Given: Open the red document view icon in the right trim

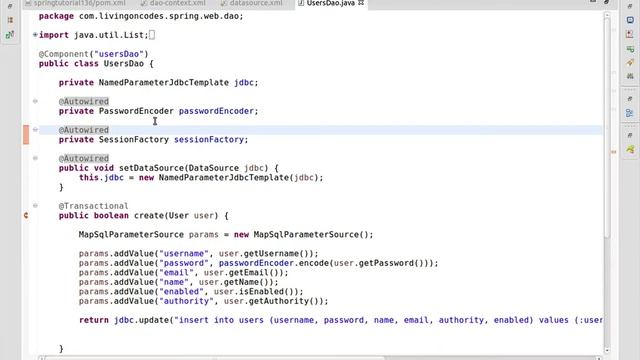Looking at the screenshot, I should (630, 34).
